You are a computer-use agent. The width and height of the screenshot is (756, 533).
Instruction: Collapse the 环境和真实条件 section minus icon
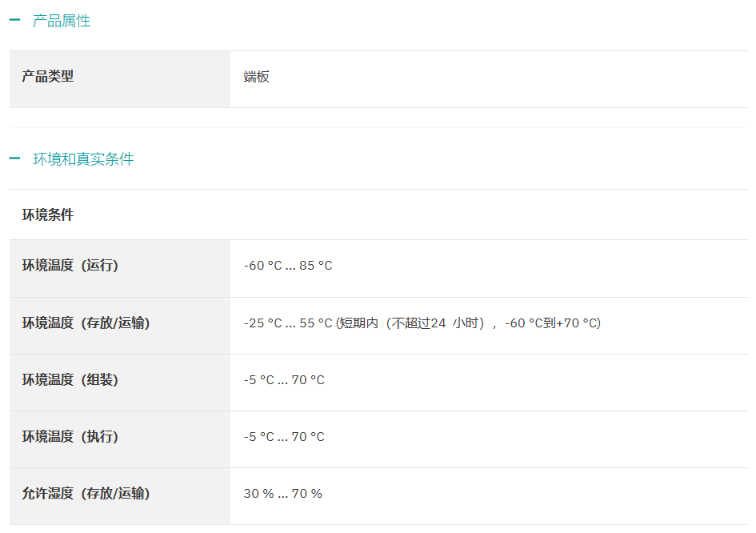(x=15, y=158)
